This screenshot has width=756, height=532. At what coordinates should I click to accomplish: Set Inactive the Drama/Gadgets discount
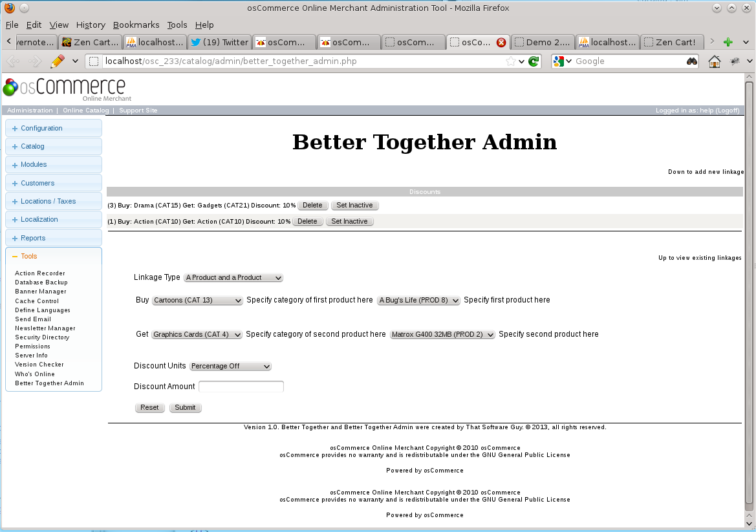pos(354,205)
